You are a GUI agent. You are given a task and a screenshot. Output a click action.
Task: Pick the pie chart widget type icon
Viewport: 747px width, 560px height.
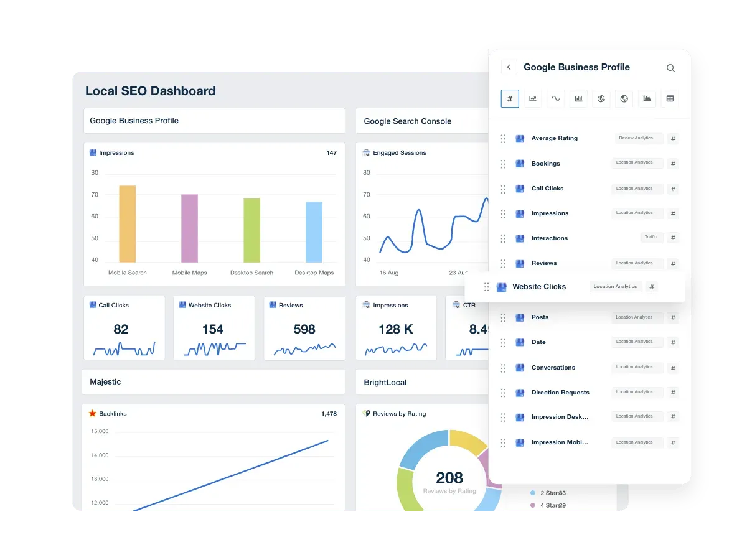[x=601, y=98]
